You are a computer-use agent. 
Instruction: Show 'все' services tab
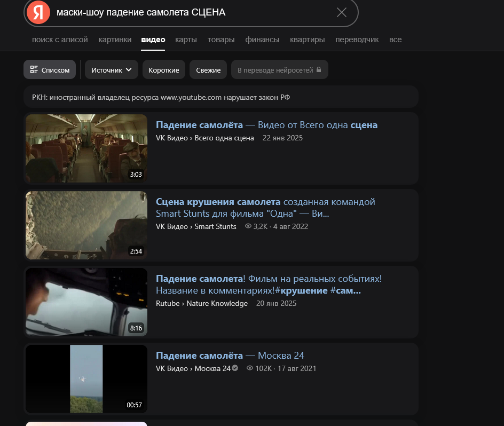[396, 40]
